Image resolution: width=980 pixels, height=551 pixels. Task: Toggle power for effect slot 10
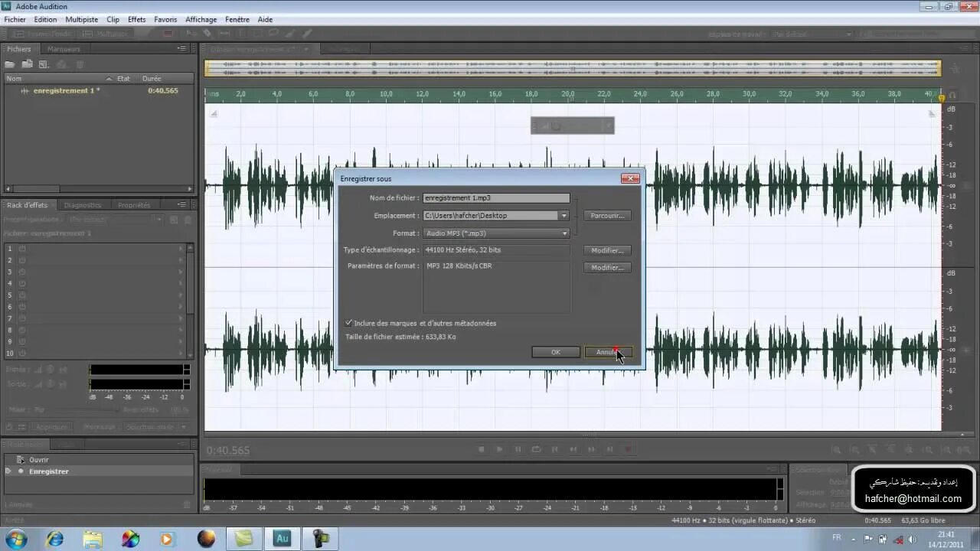(x=22, y=354)
